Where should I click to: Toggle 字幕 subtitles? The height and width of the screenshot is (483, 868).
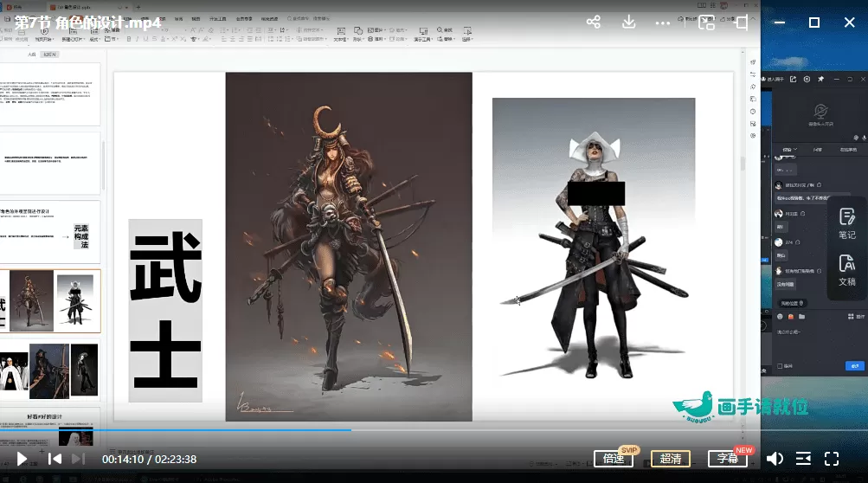[x=727, y=459]
